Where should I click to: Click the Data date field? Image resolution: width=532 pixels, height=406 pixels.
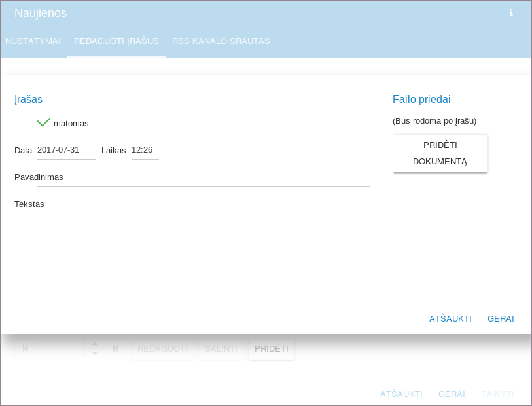click(x=66, y=150)
